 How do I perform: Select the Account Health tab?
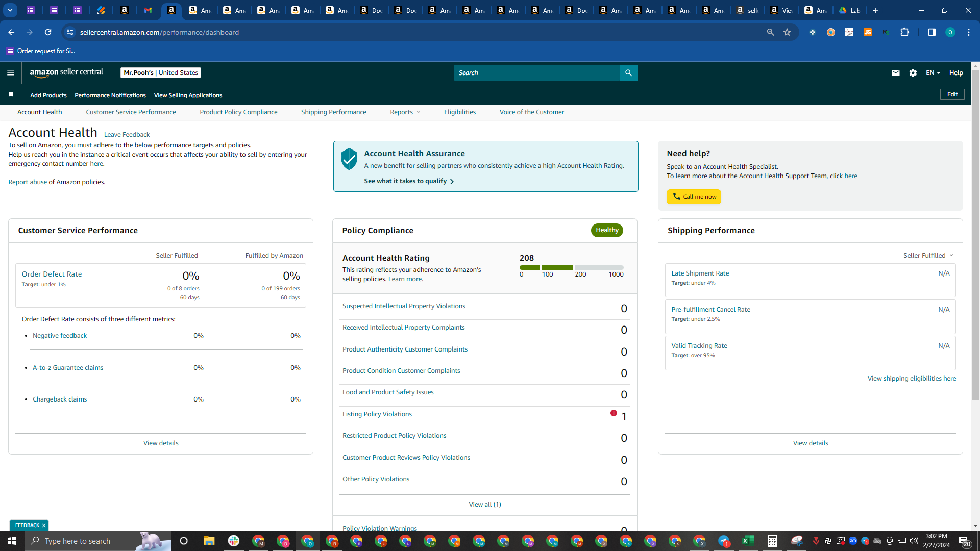click(x=40, y=112)
